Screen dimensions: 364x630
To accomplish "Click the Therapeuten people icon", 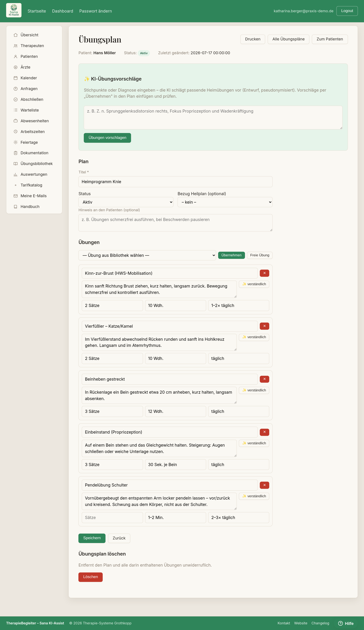I will click(15, 46).
